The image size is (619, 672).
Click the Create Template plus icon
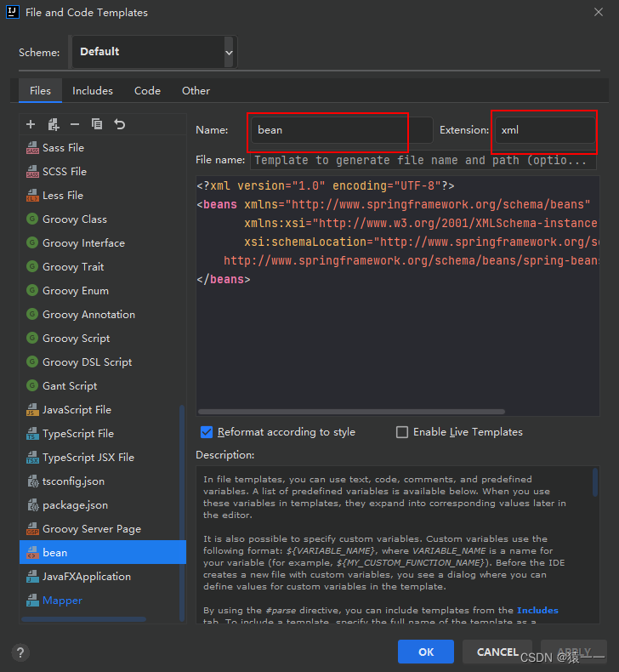(x=31, y=125)
